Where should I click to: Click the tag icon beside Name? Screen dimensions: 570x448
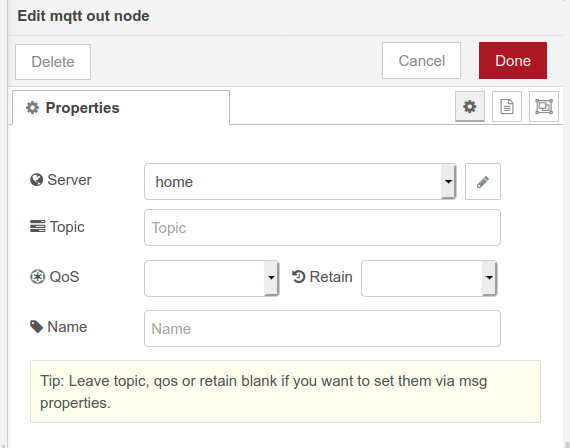click(36, 327)
